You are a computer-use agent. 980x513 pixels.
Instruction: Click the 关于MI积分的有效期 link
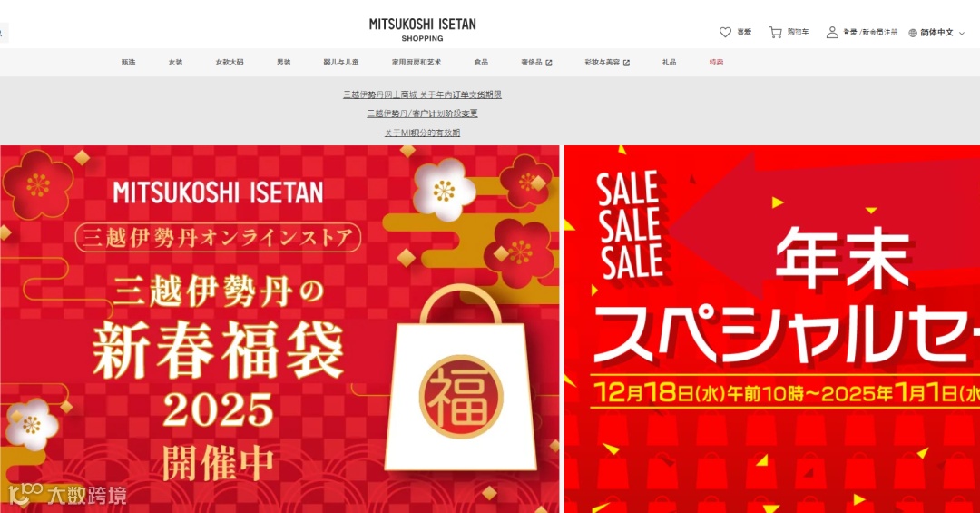click(422, 133)
